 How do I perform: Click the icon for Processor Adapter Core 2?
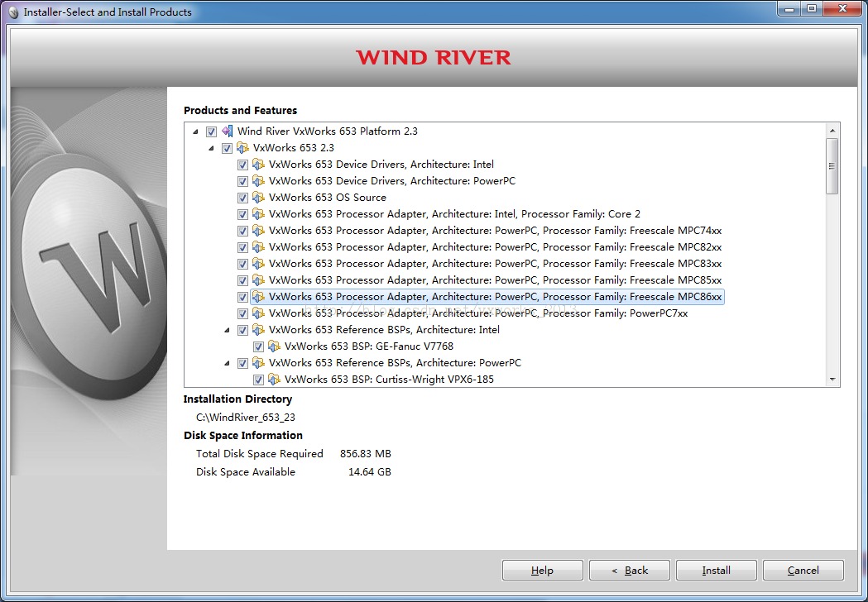pos(258,214)
